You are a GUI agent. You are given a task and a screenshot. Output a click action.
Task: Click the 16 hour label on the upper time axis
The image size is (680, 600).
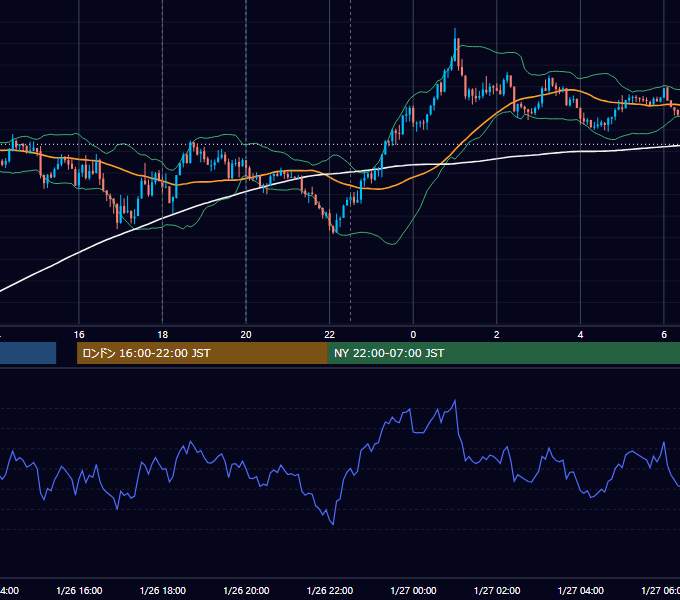pyautogui.click(x=79, y=335)
